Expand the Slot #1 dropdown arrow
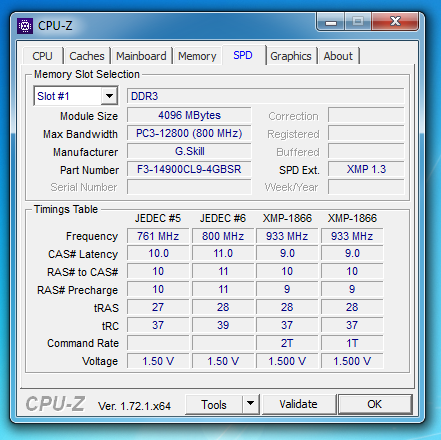This screenshot has height=440, width=441. (x=109, y=96)
